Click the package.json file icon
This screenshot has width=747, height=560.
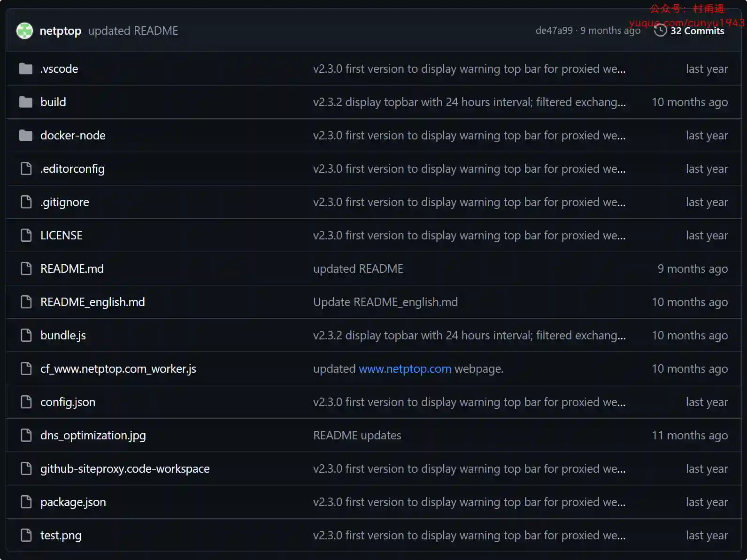point(26,502)
